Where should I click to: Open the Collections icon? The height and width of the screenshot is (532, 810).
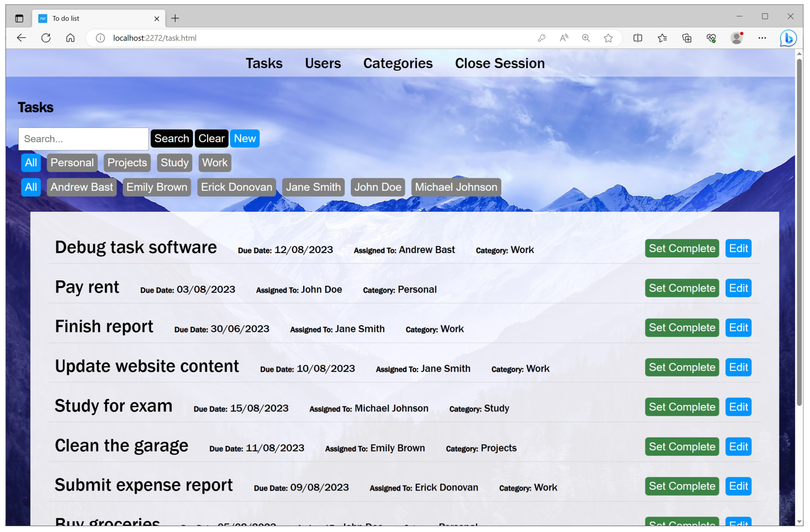point(686,38)
